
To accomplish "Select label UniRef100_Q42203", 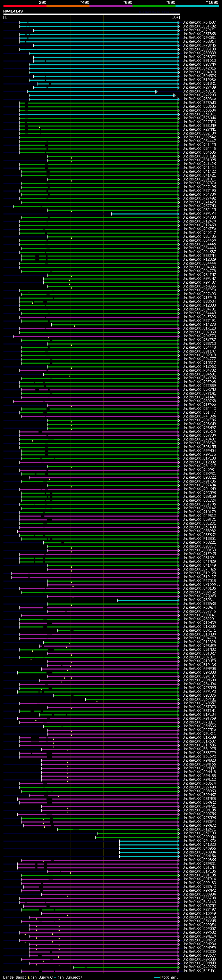I will coord(199,95).
